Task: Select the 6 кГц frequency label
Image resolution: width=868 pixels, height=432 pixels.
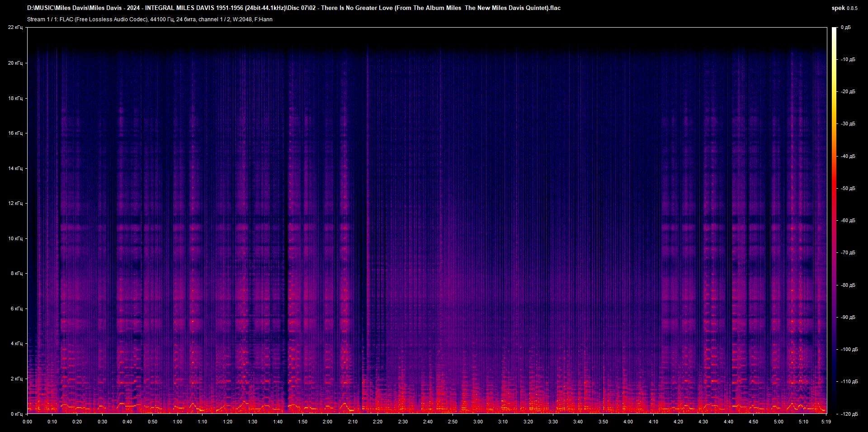Action: click(16, 309)
